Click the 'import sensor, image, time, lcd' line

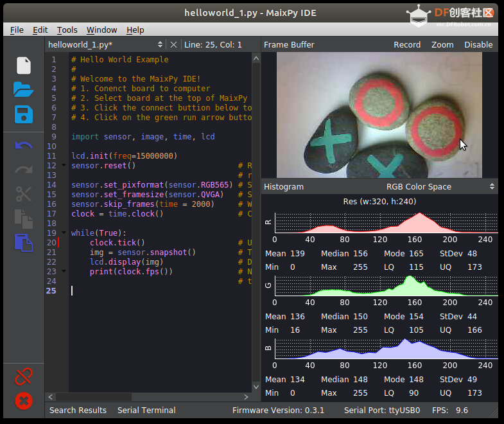pos(143,137)
